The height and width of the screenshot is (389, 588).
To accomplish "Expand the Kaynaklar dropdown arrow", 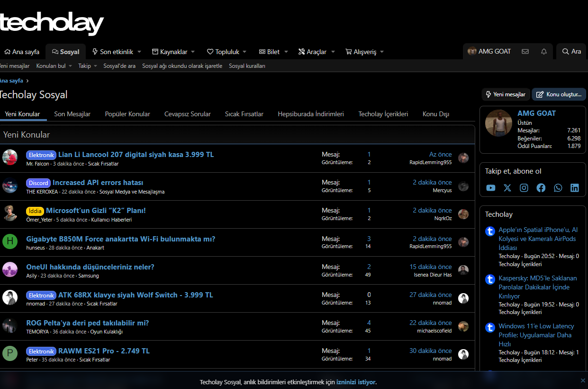I will 193,52.
